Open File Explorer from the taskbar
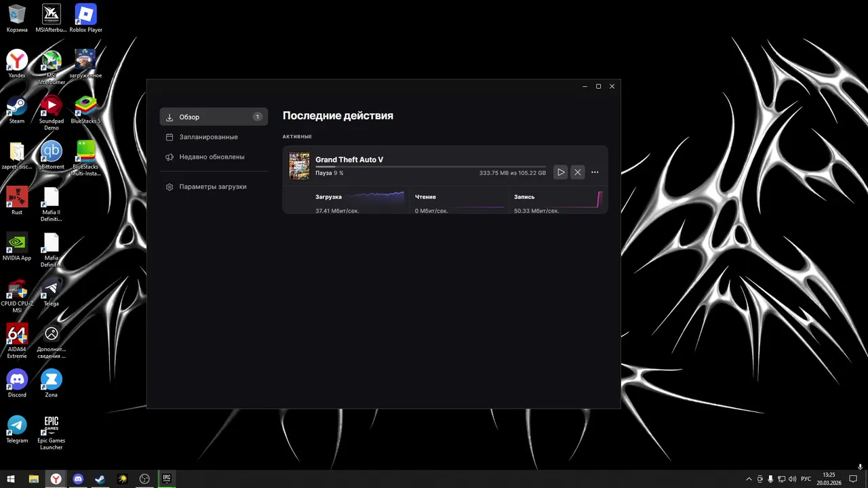Screen dimensions: 868x488 [x=33, y=479]
